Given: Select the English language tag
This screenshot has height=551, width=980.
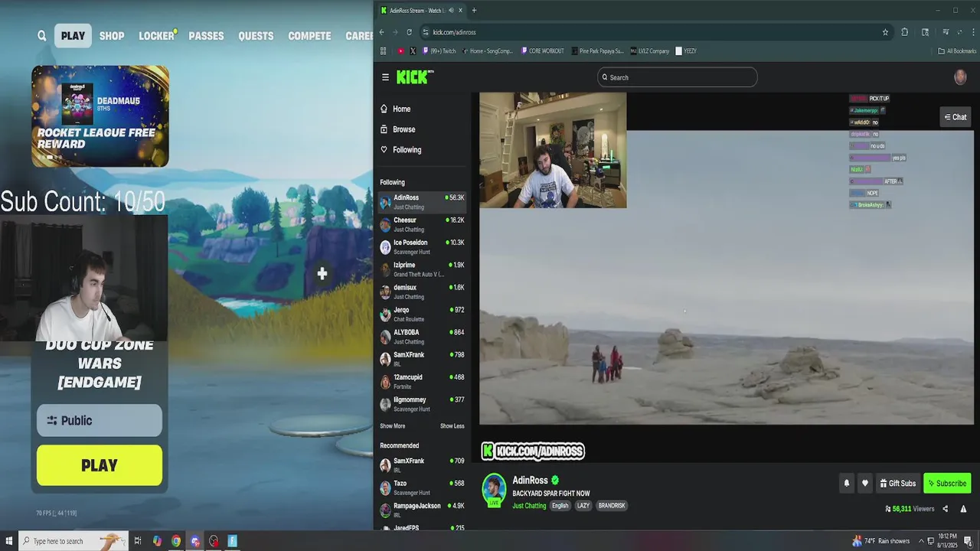Looking at the screenshot, I should (560, 506).
